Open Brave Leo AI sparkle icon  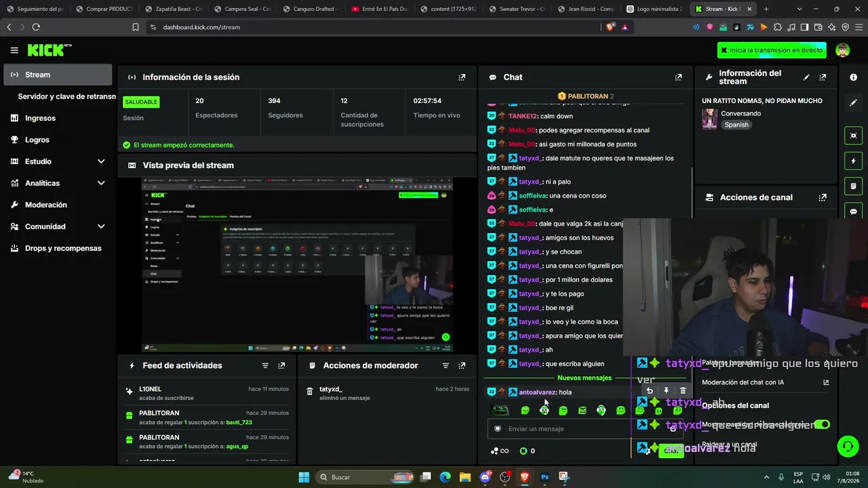[x=831, y=27]
